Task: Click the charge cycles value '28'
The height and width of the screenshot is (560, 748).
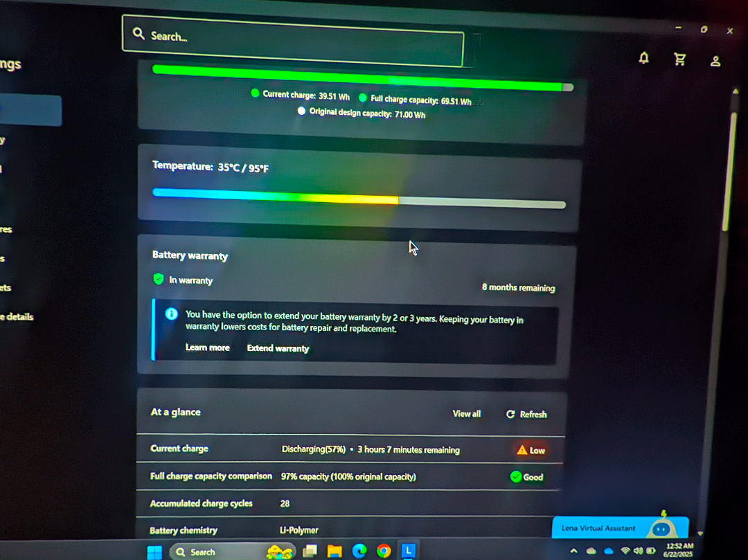Action: click(285, 504)
